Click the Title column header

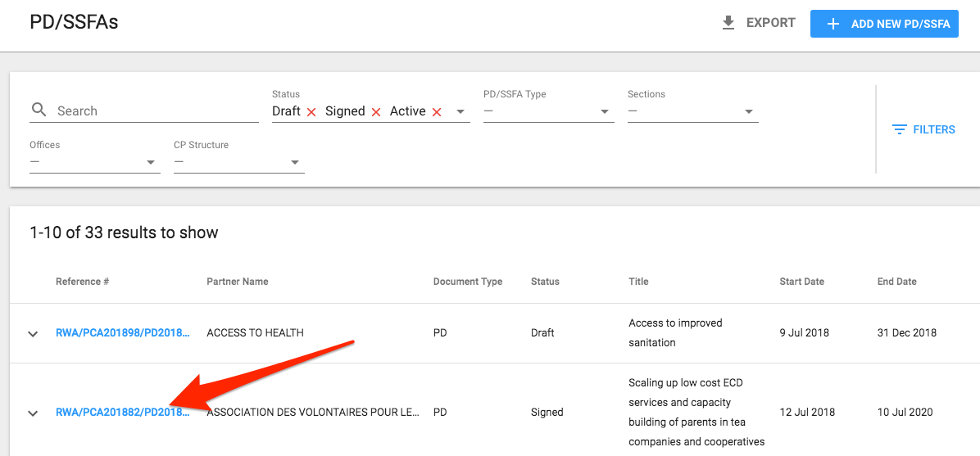[x=639, y=282]
